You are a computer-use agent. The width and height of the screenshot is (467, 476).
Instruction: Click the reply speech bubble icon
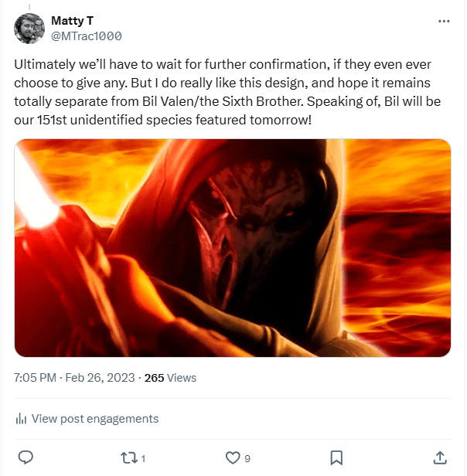[26, 457]
